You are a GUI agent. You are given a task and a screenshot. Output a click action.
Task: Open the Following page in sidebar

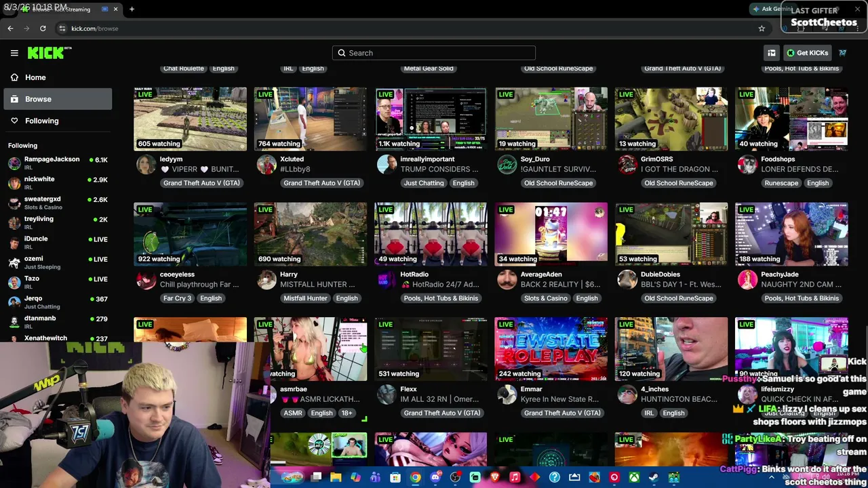[x=58, y=121]
